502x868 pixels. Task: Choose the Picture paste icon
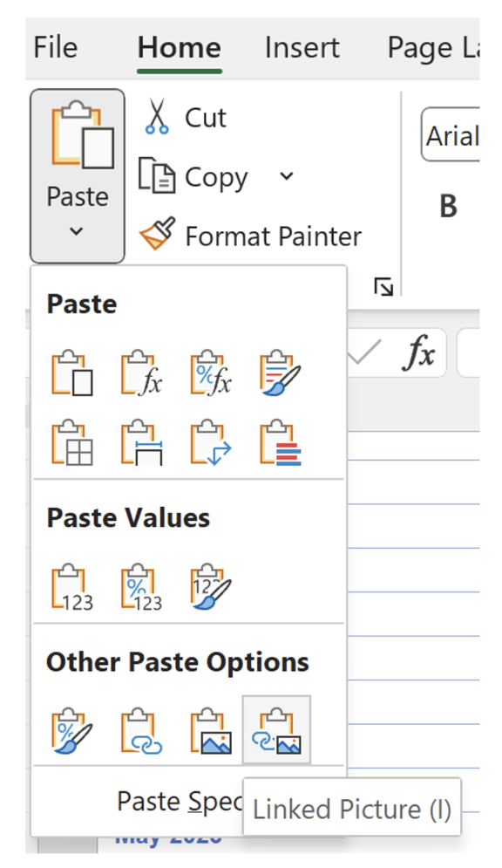tap(210, 730)
